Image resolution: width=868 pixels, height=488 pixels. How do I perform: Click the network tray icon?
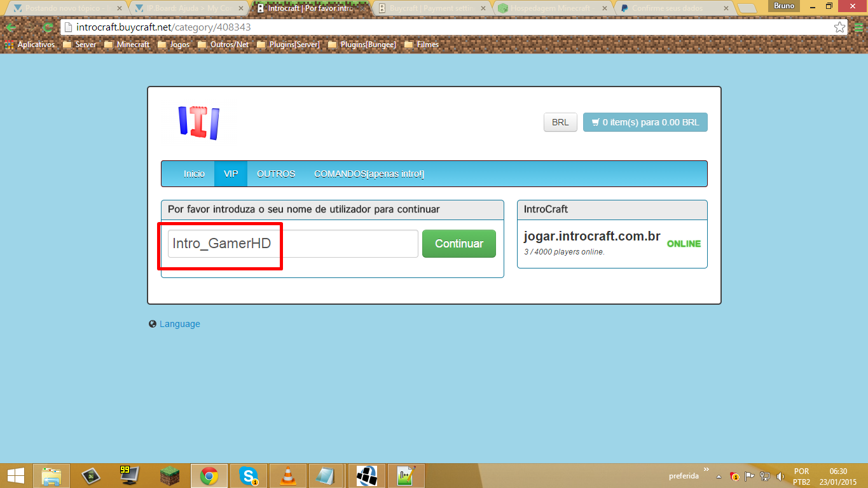765,476
